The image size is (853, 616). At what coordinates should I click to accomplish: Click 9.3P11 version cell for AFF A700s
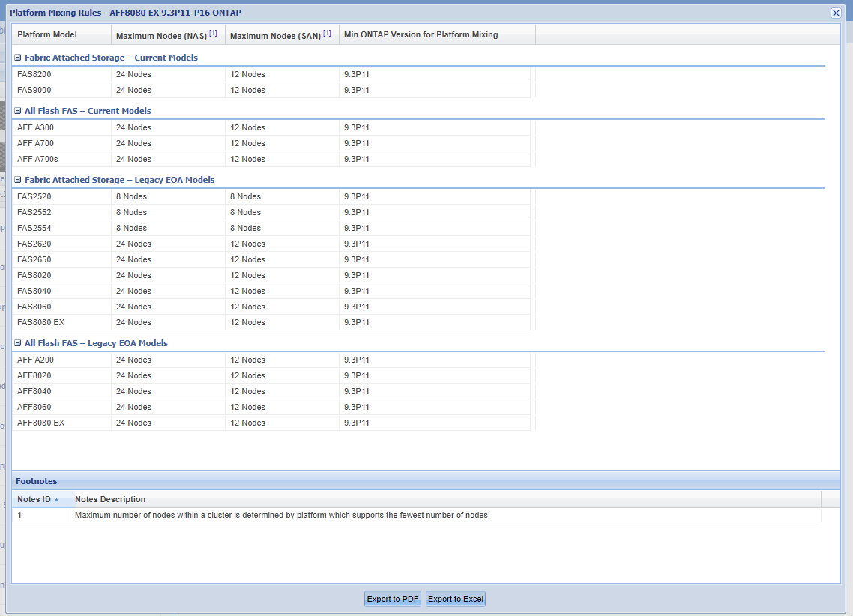pyautogui.click(x=435, y=160)
